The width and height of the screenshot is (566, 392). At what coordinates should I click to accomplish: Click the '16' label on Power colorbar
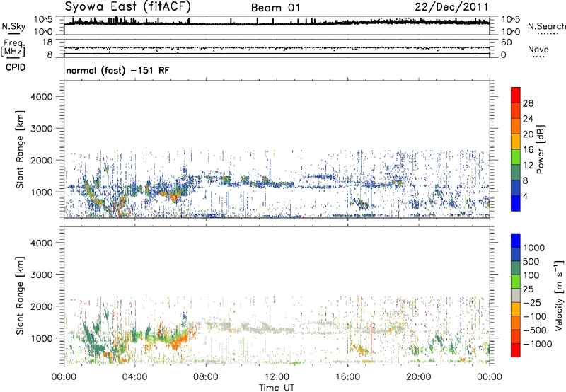point(528,150)
